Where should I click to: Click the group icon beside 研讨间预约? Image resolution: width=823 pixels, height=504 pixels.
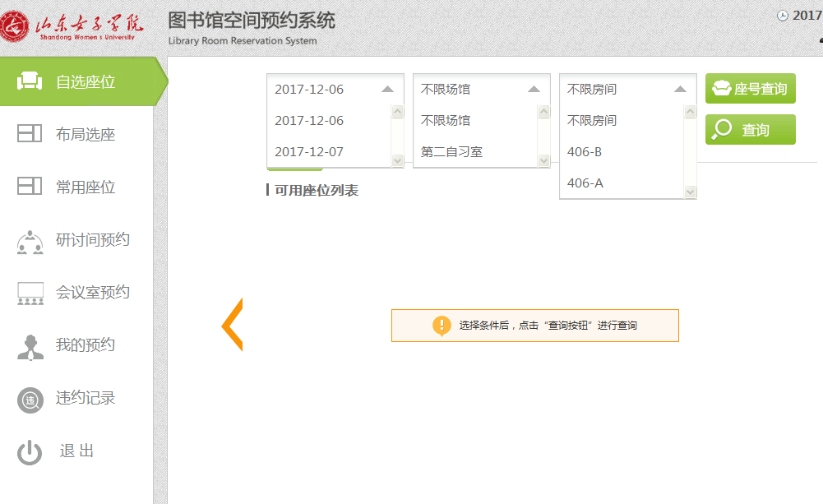(x=30, y=242)
